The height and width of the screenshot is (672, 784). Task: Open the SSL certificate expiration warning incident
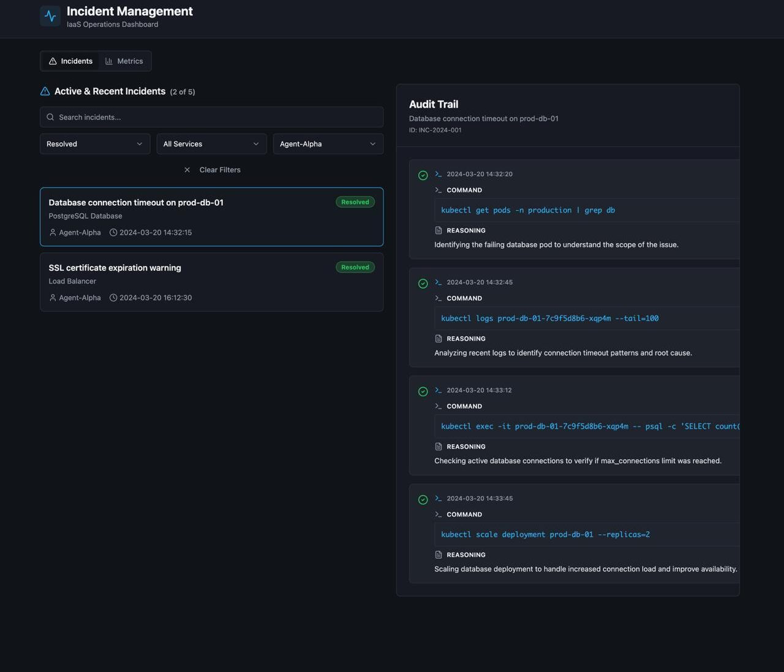184,282
